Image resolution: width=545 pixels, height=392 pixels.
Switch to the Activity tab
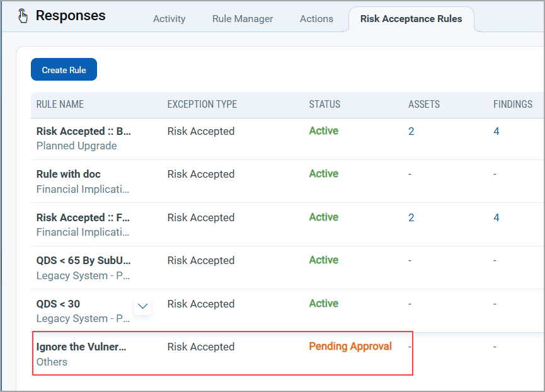pyautogui.click(x=169, y=19)
